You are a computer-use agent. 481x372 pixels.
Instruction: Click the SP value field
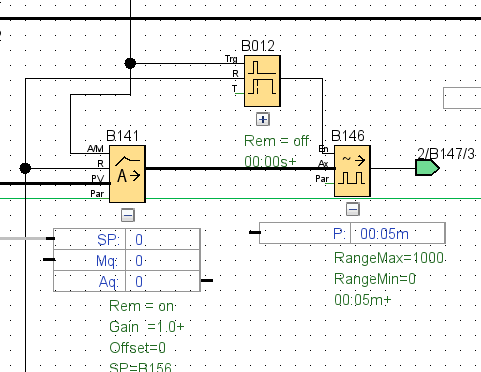(x=163, y=239)
